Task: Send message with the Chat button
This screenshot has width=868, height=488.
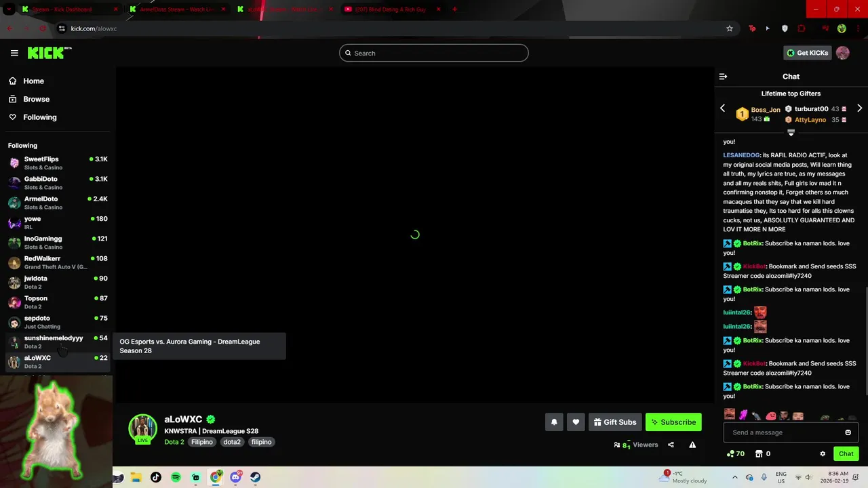Action: tap(846, 453)
